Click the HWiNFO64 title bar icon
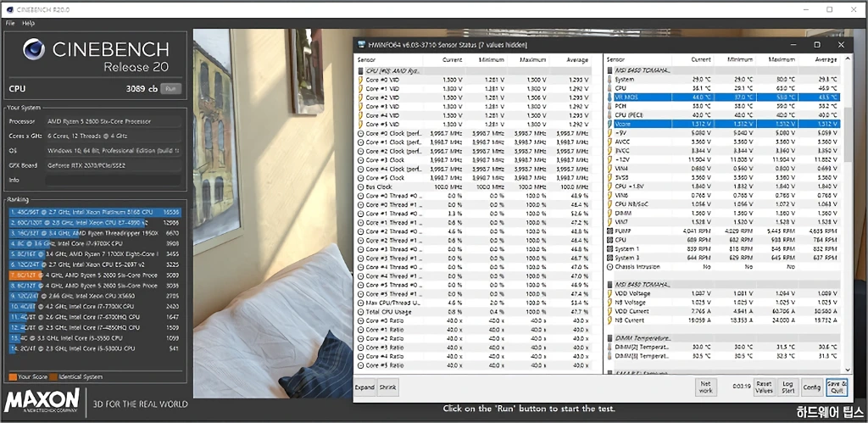 point(361,44)
